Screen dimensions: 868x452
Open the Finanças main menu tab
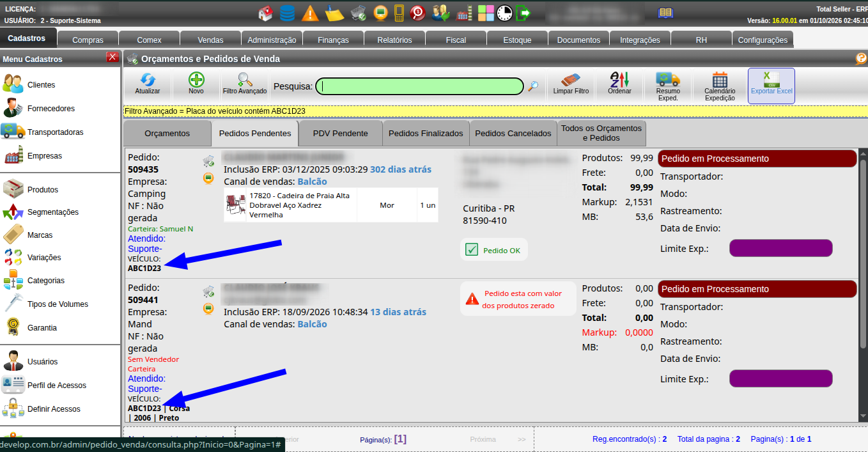pos(334,40)
